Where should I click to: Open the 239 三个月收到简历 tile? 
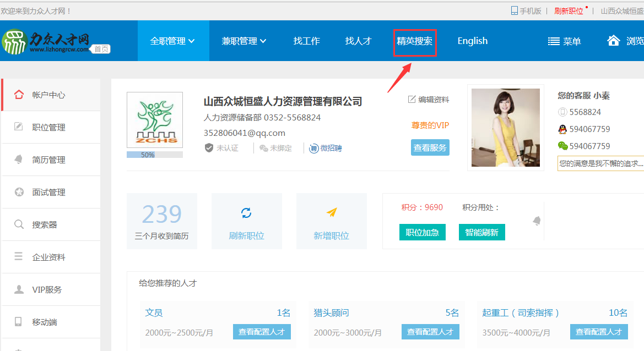click(162, 221)
